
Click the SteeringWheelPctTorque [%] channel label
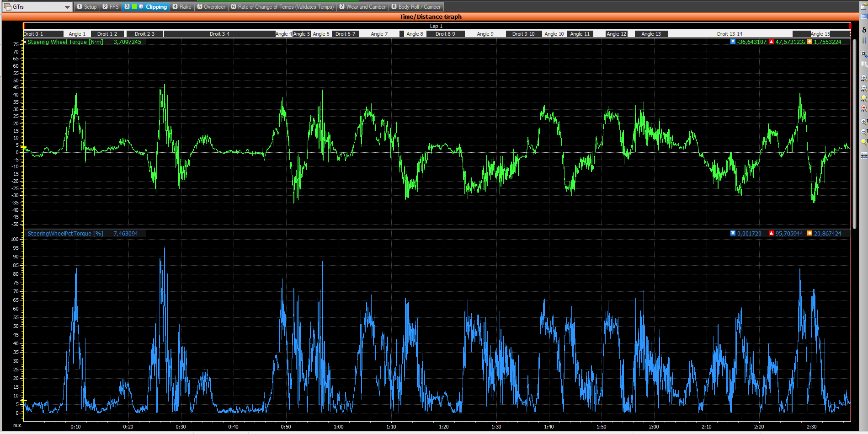[x=65, y=234]
